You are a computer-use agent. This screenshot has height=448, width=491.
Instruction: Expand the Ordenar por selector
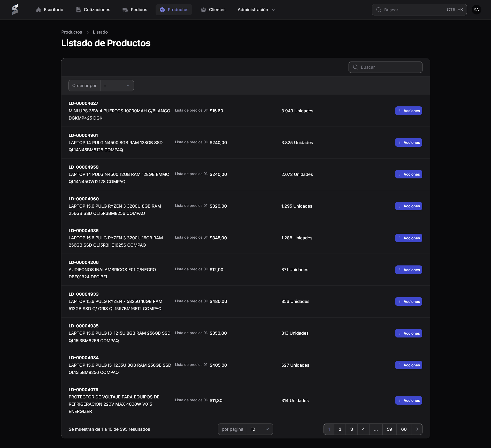(x=117, y=85)
